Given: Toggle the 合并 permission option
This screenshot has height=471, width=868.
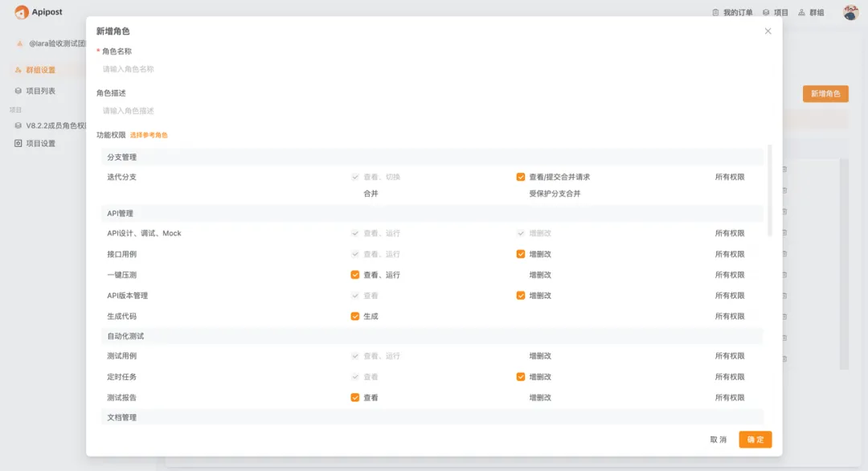Looking at the screenshot, I should click(x=371, y=194).
